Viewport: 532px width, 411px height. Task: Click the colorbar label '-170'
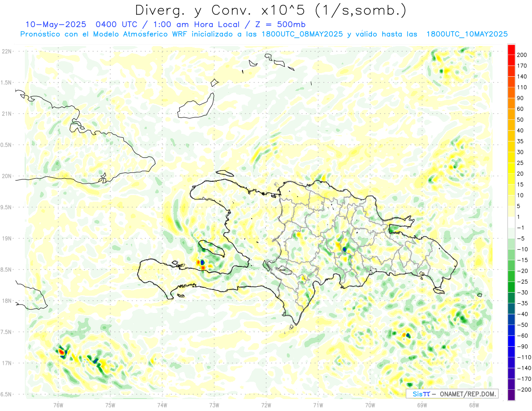tap(524, 379)
